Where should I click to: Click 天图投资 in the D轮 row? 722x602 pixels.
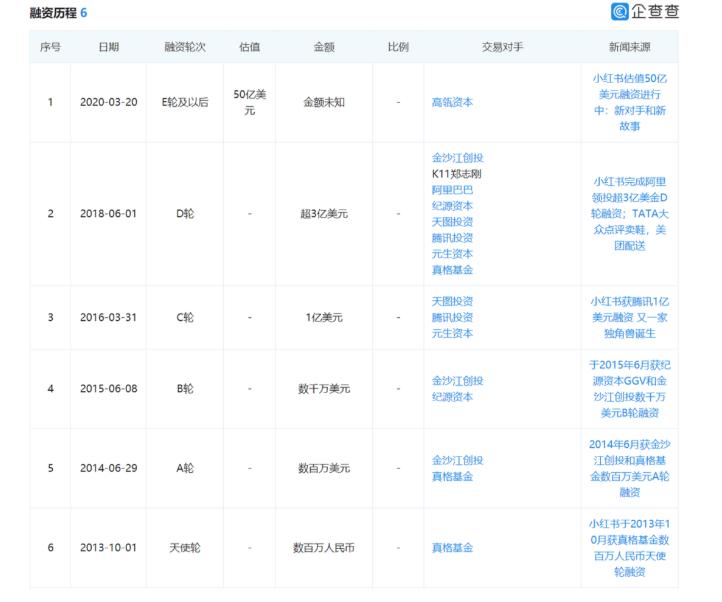pos(452,222)
